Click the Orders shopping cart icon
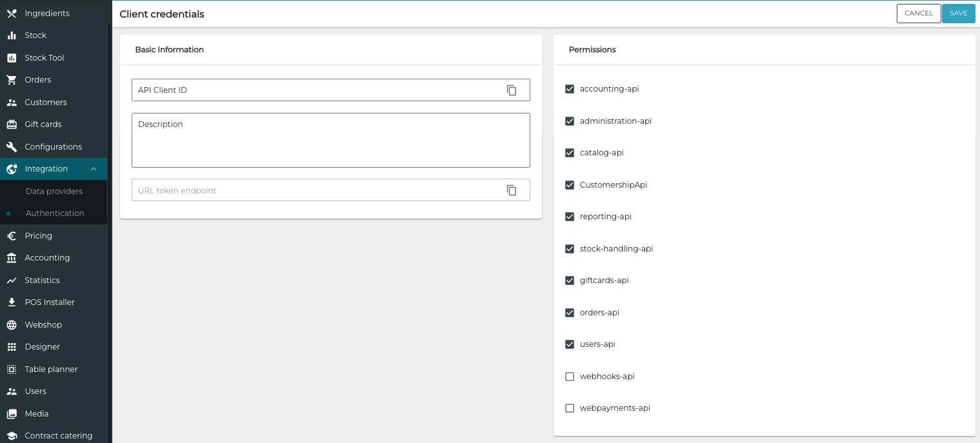This screenshot has width=980, height=443. pos(12,80)
